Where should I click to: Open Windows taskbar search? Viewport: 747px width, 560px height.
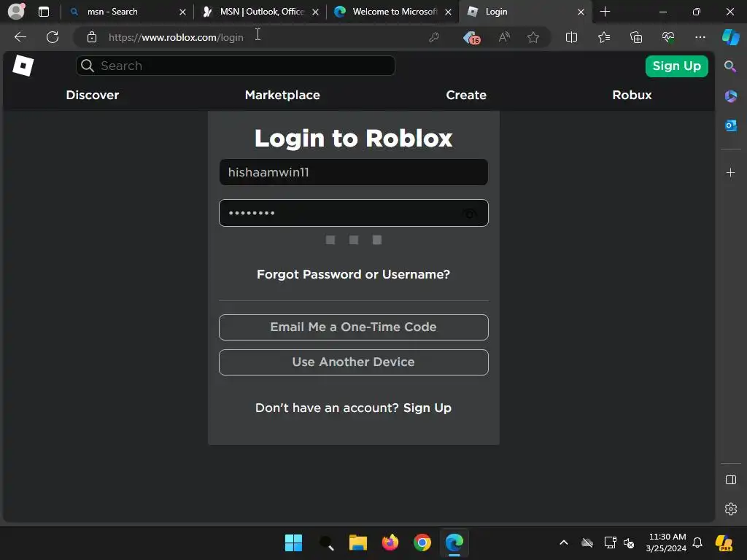coord(326,542)
